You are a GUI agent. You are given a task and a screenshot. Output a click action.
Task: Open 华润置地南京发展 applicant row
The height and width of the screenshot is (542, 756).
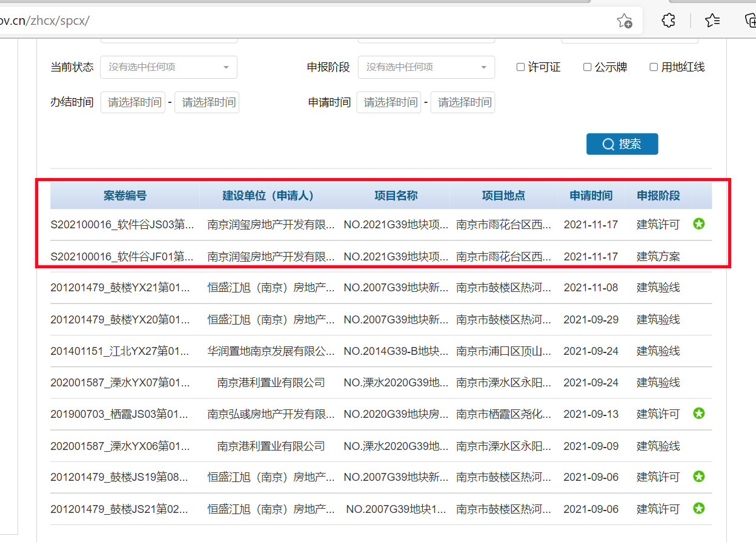(x=271, y=351)
